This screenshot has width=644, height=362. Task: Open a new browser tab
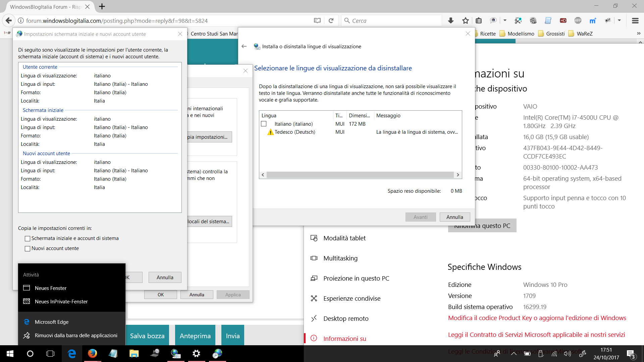click(102, 6)
